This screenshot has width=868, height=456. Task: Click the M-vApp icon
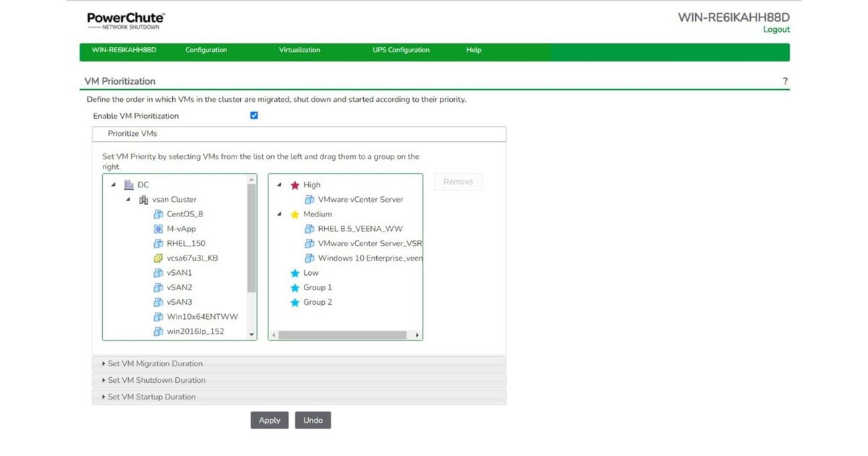(x=158, y=229)
